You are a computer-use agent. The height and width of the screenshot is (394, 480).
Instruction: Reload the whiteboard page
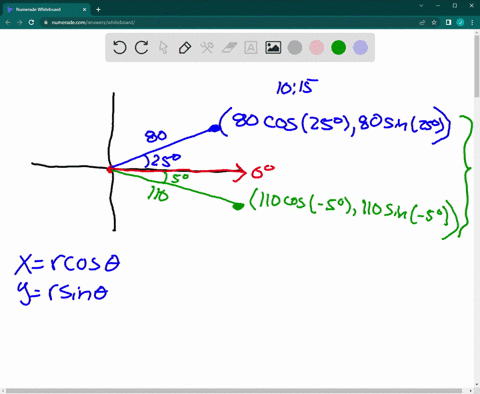point(31,22)
